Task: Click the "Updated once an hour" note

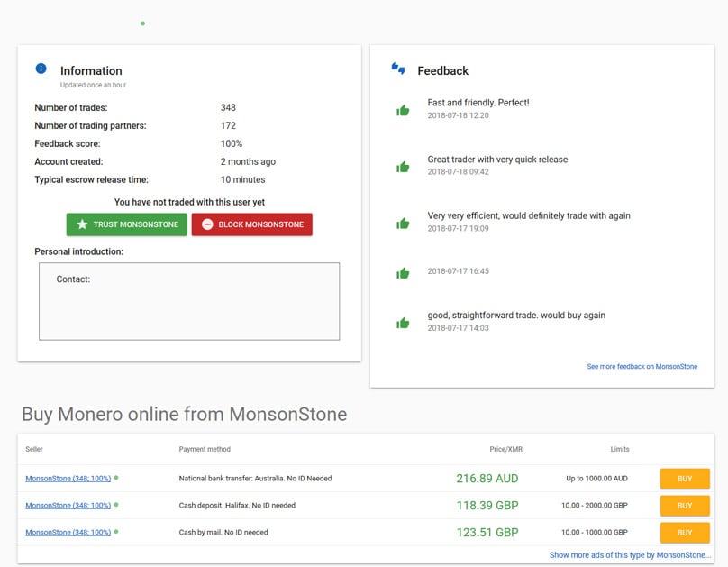Action: (93, 85)
